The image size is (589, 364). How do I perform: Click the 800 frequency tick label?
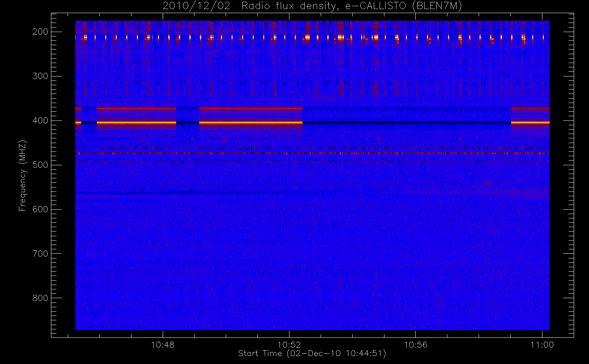tap(40, 298)
